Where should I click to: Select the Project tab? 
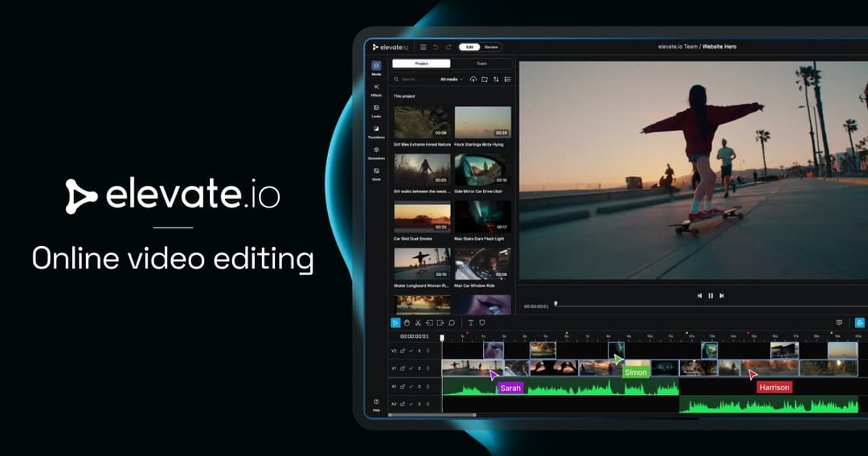pyautogui.click(x=421, y=64)
